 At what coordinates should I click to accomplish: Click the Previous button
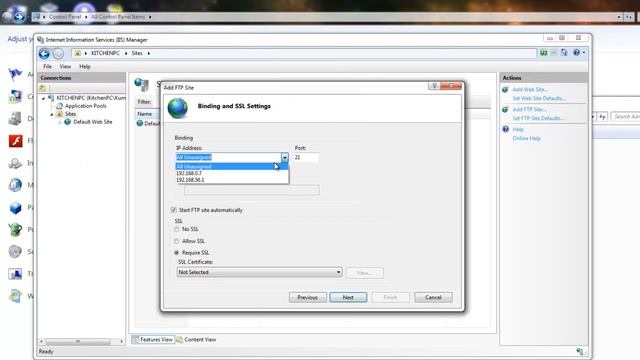point(307,298)
